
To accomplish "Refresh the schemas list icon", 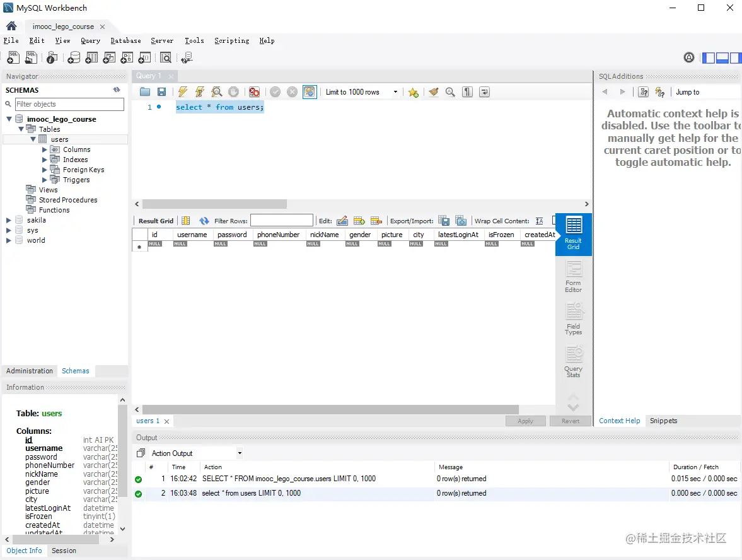I will [x=117, y=90].
